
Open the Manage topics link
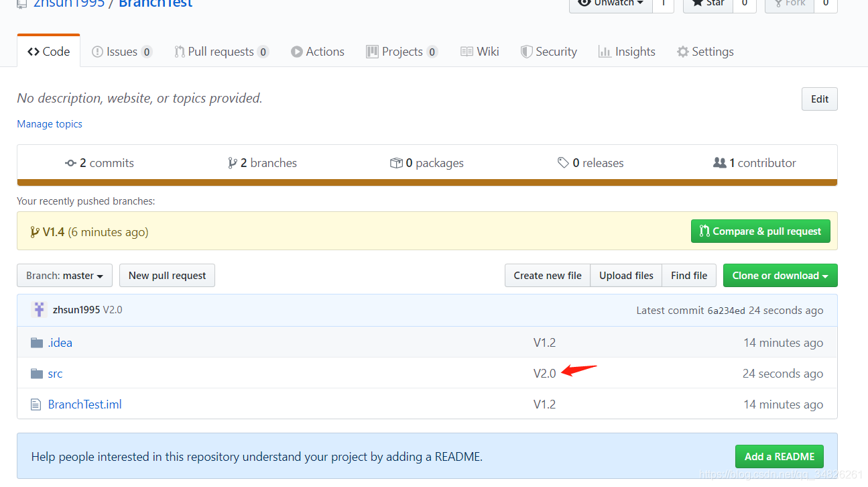pos(50,124)
